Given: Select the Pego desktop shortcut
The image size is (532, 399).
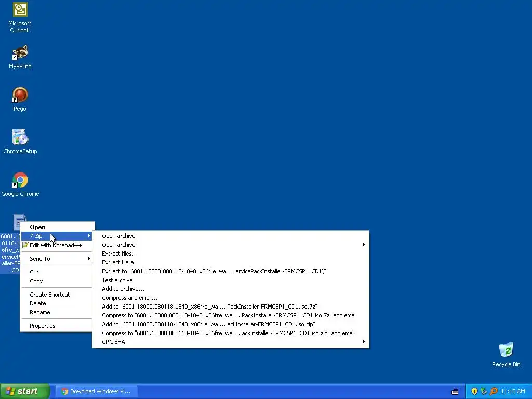Looking at the screenshot, I should click(20, 99).
